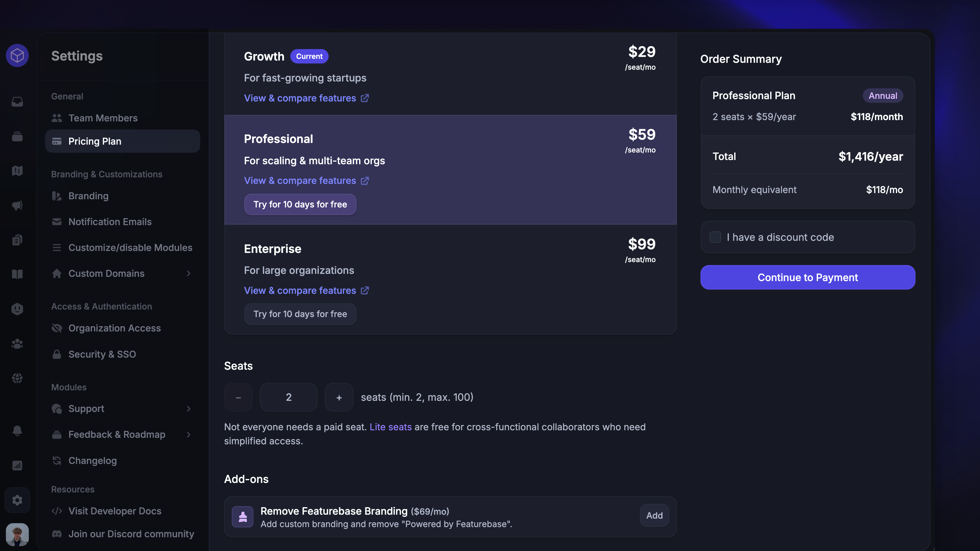The height and width of the screenshot is (551, 980).
Task: Expand the Custom Domains submenu
Action: tap(189, 274)
